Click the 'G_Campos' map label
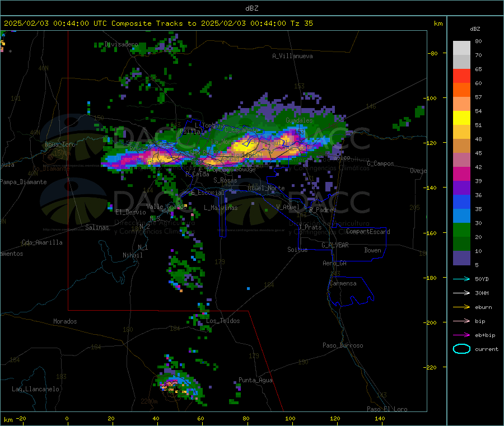This screenshot has height=426, width=504. click(381, 163)
